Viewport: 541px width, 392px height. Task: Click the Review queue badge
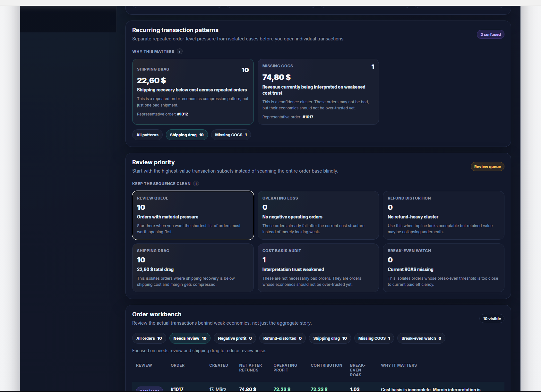(487, 167)
